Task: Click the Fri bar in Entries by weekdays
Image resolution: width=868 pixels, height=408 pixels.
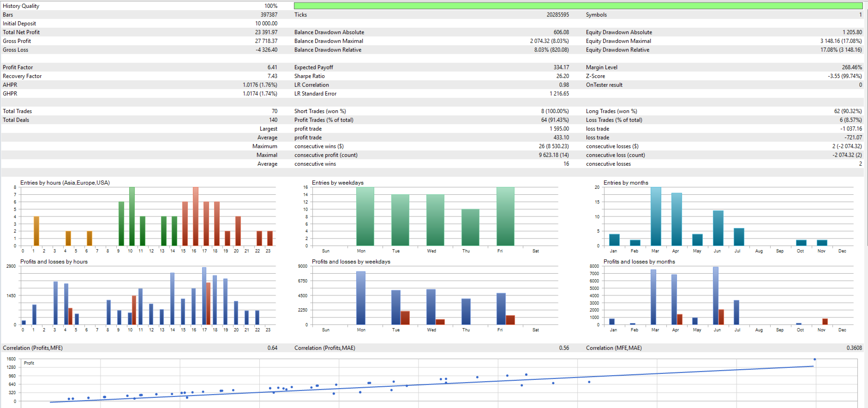Action: 505,216
